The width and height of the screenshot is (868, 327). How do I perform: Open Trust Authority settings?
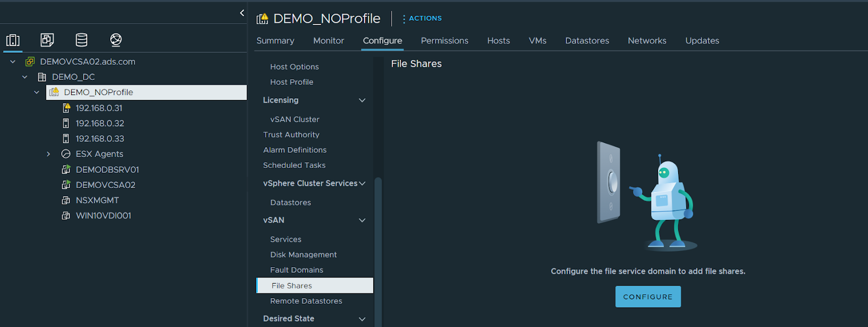[x=291, y=134]
